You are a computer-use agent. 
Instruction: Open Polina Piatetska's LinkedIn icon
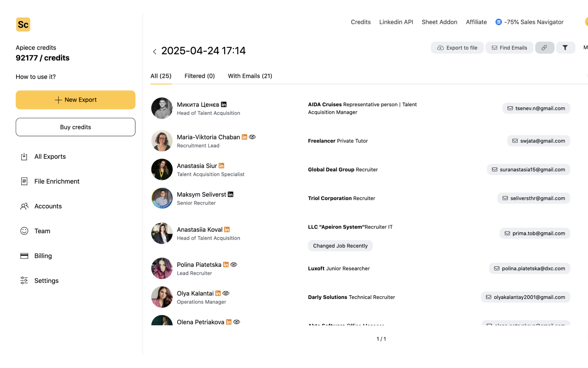point(226,264)
